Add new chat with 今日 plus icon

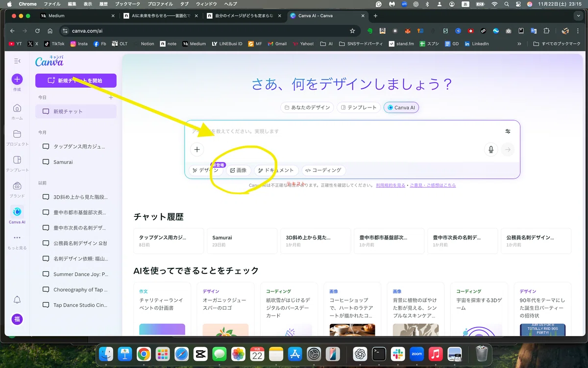coord(111,98)
